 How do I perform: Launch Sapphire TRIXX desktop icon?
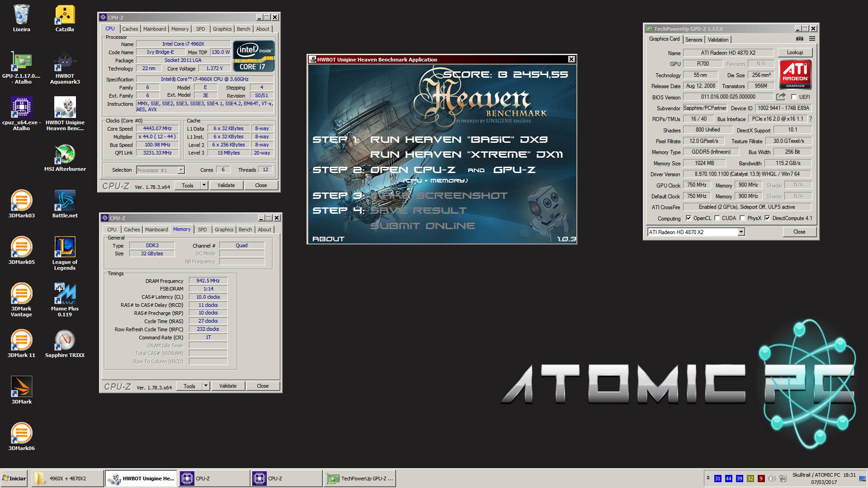click(65, 344)
